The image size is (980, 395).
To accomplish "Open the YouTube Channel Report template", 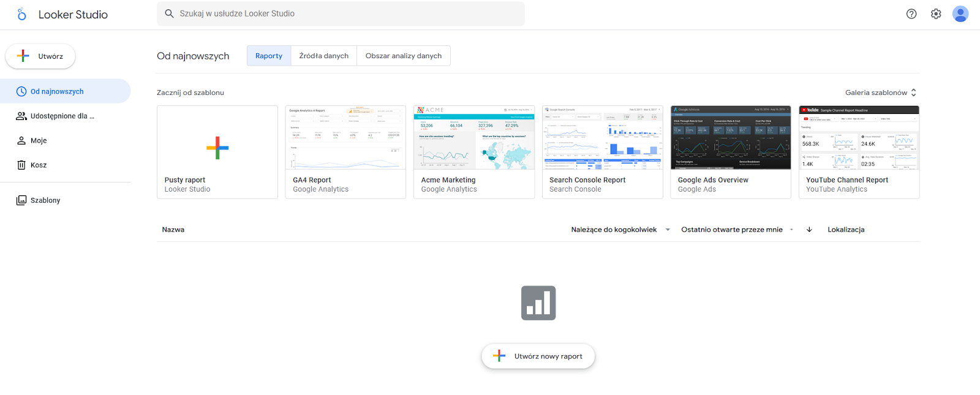I will coord(859,152).
